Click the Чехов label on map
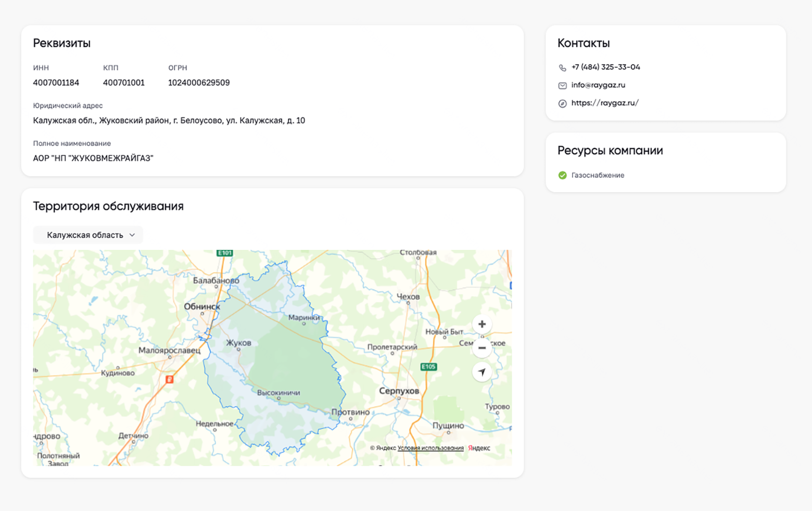 click(408, 296)
